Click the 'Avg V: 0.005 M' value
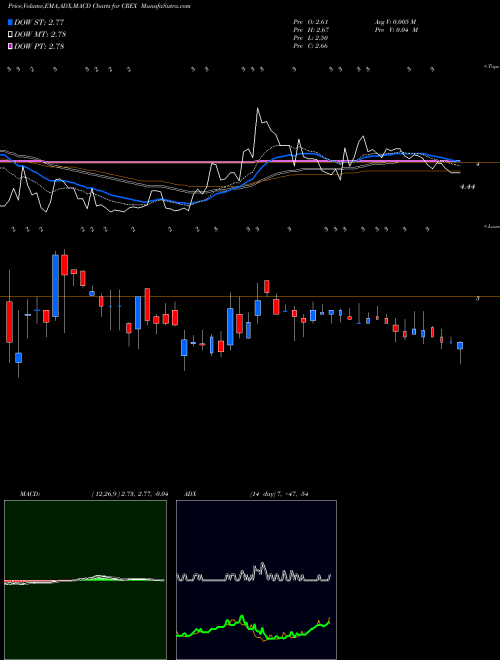 point(395,22)
